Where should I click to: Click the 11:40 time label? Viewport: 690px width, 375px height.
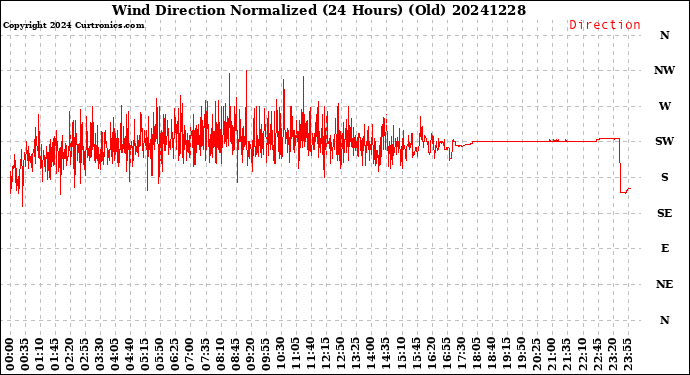(311, 354)
